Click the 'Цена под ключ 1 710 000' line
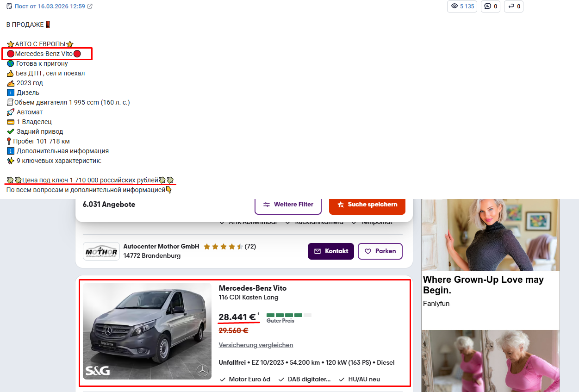Viewport: 579px width, 392px height. [90, 180]
